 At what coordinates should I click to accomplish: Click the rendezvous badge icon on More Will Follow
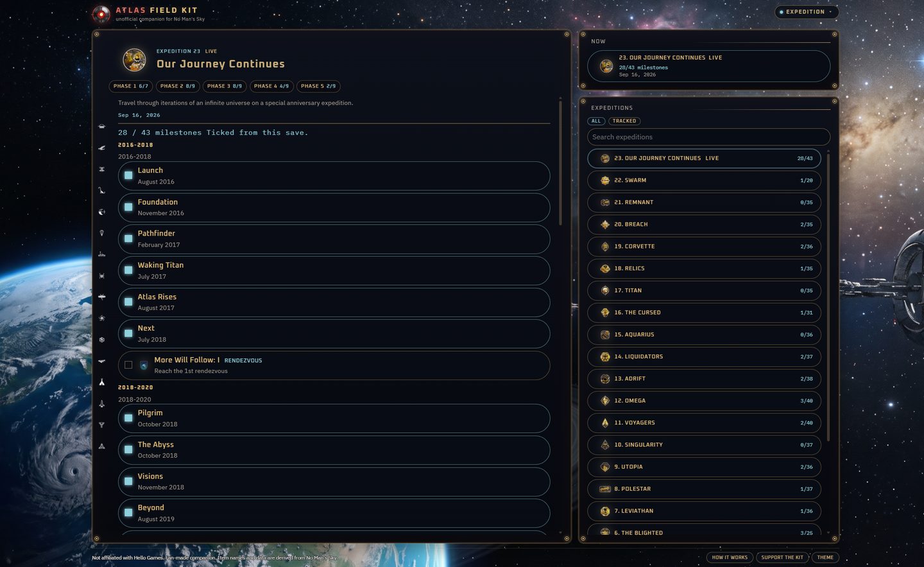click(x=144, y=365)
